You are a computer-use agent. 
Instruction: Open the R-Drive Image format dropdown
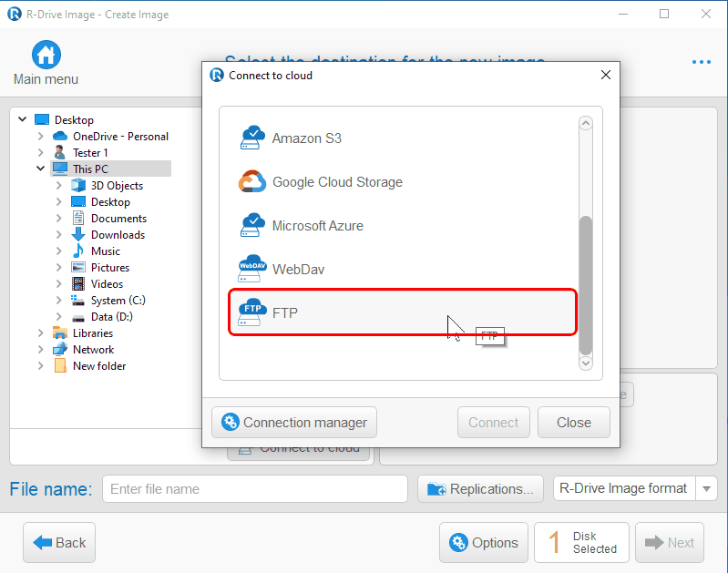point(707,488)
